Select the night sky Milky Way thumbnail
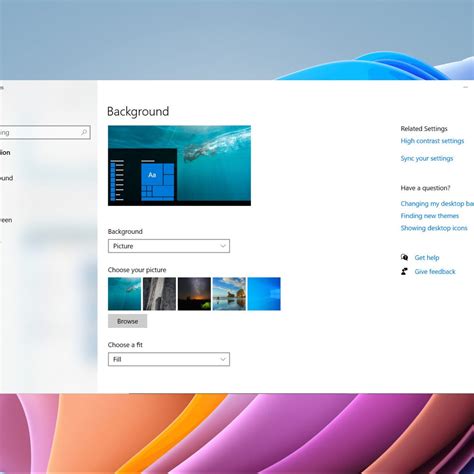 [x=194, y=294]
